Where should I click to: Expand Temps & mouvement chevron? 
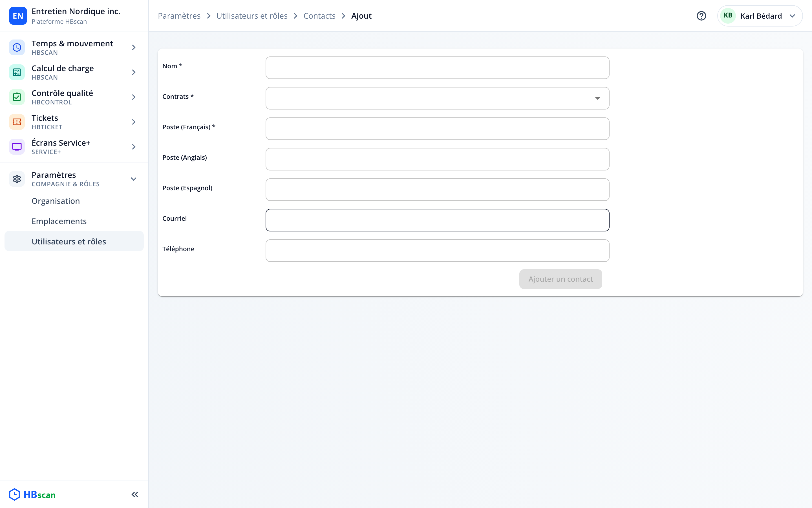[134, 47]
